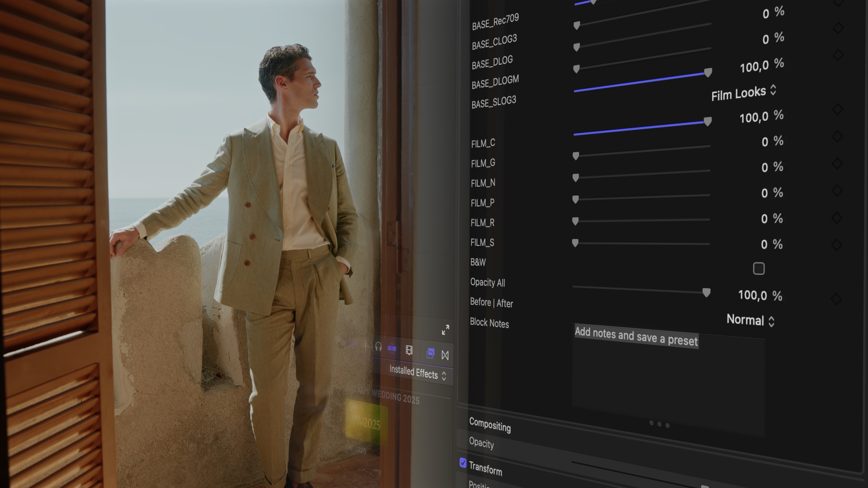Viewport: 868px width, 488px height.
Task: Select the headphones audio monitoring icon
Action: [x=379, y=347]
